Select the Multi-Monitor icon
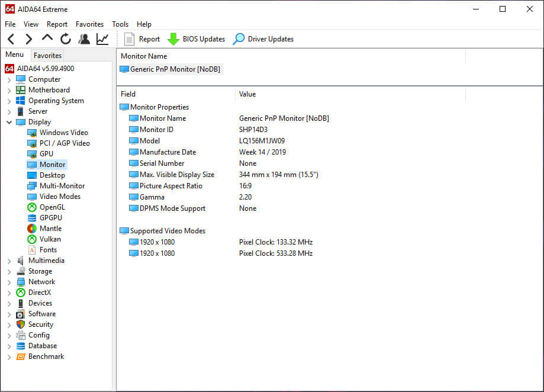 pyautogui.click(x=32, y=186)
